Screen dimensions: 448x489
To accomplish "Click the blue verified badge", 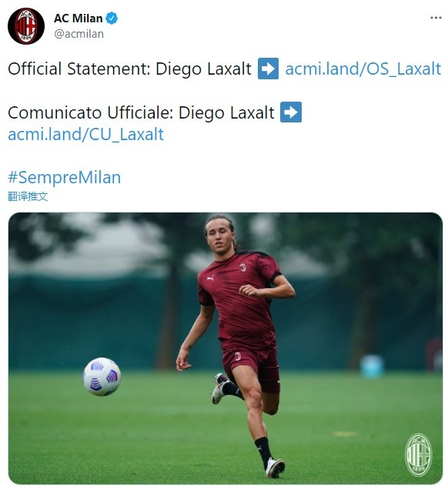I will [x=112, y=18].
